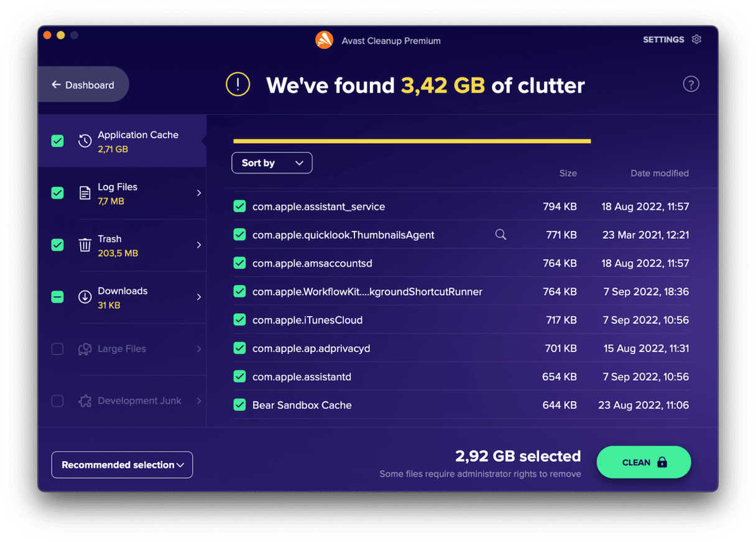756x542 pixels.
Task: Go back to Dashboard
Action: 83,85
